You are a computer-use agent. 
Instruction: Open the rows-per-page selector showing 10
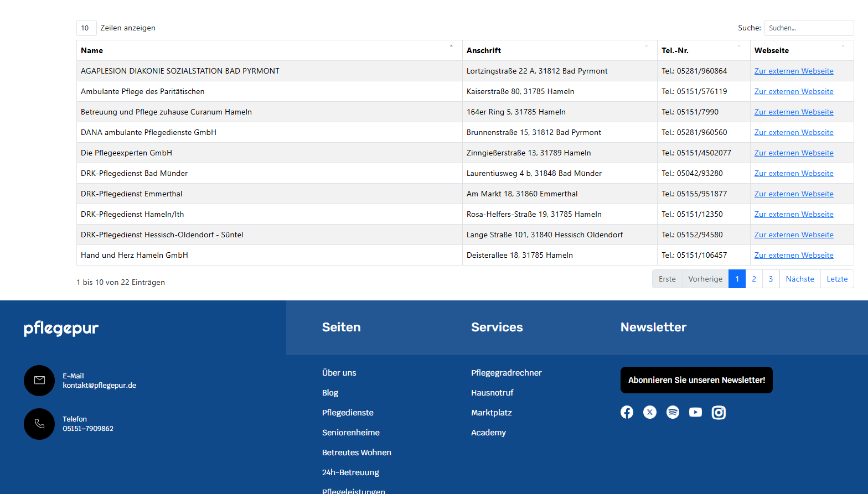click(86, 28)
